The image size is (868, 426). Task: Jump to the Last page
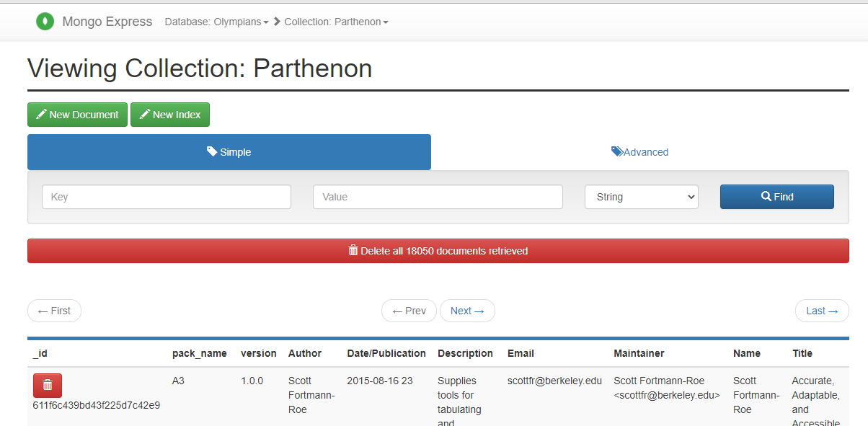(x=822, y=311)
